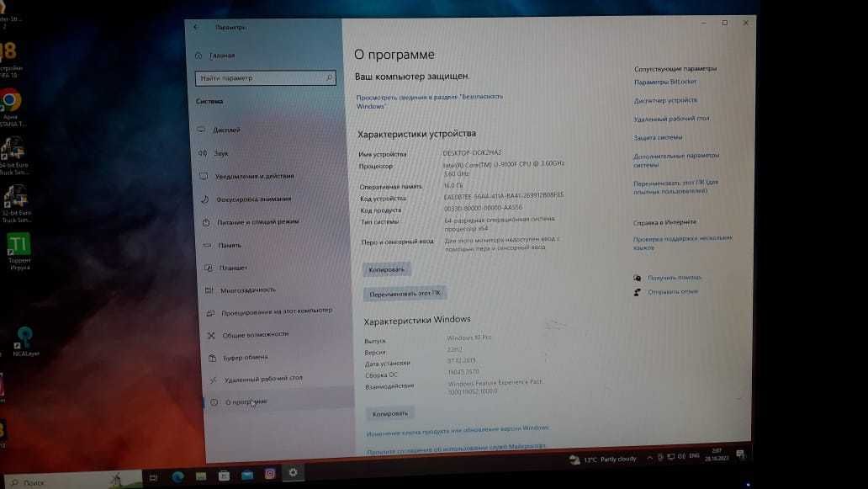The image size is (868, 489).
Task: Open the Память settings page
Action: (x=230, y=245)
